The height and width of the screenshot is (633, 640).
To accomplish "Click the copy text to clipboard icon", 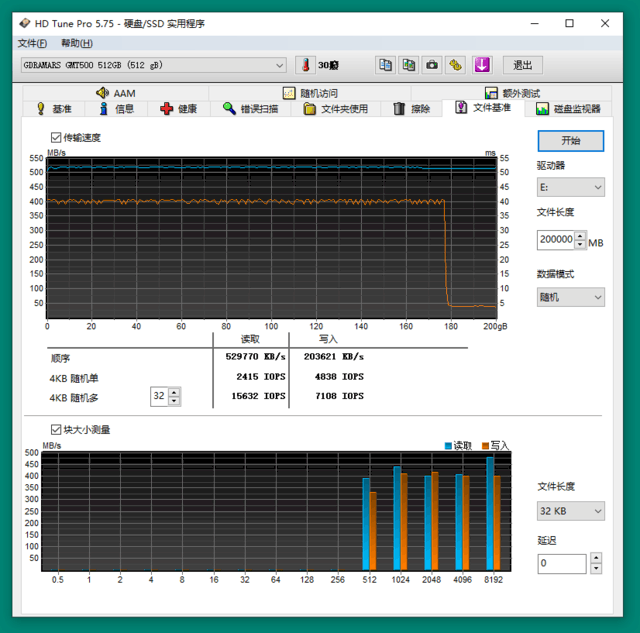I will point(385,65).
